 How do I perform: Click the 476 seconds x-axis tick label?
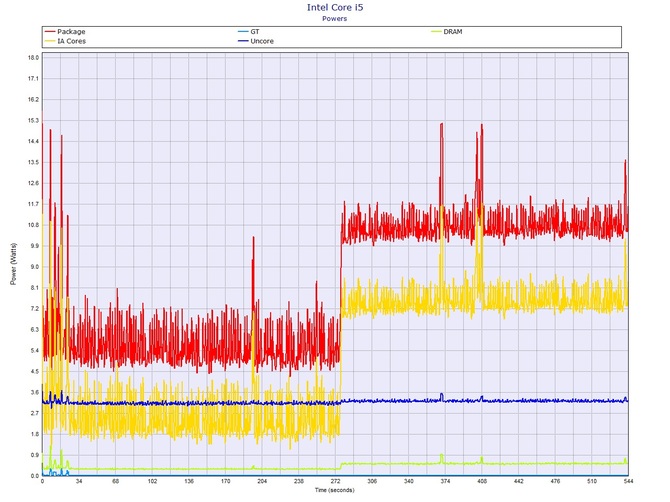coord(555,481)
